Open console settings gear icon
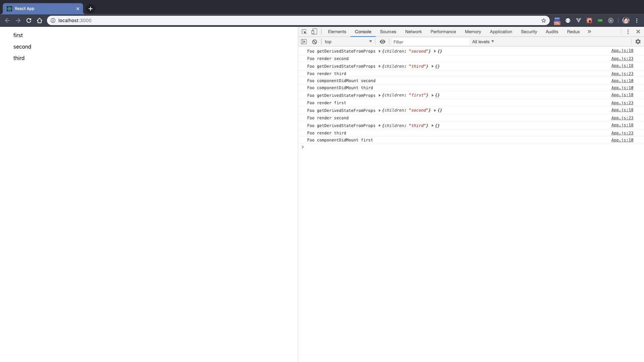 638,42
